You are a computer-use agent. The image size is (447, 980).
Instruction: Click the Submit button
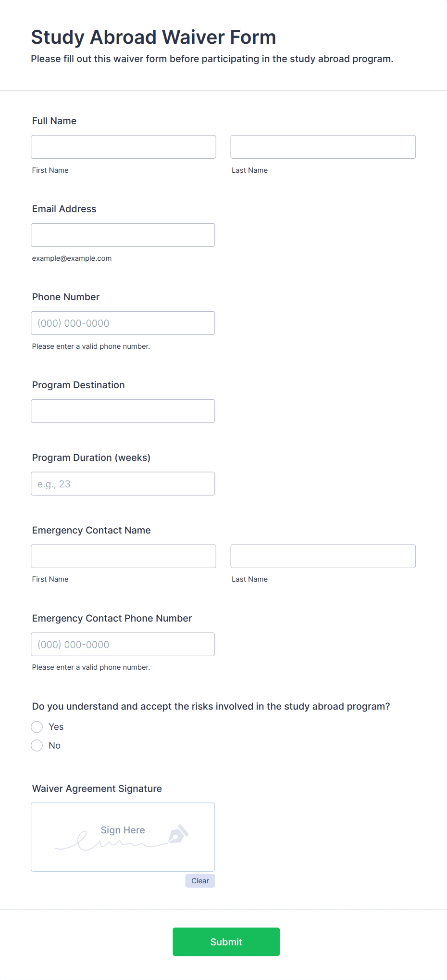coord(226,942)
